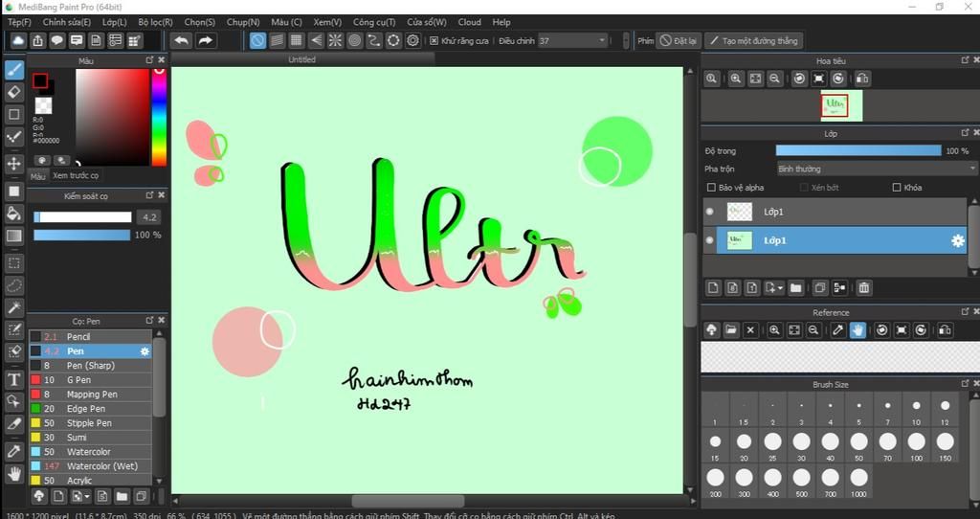Viewport: 980px width, 519px height.
Task: Adjust the Độ trong opacity slider
Action: [x=858, y=150]
